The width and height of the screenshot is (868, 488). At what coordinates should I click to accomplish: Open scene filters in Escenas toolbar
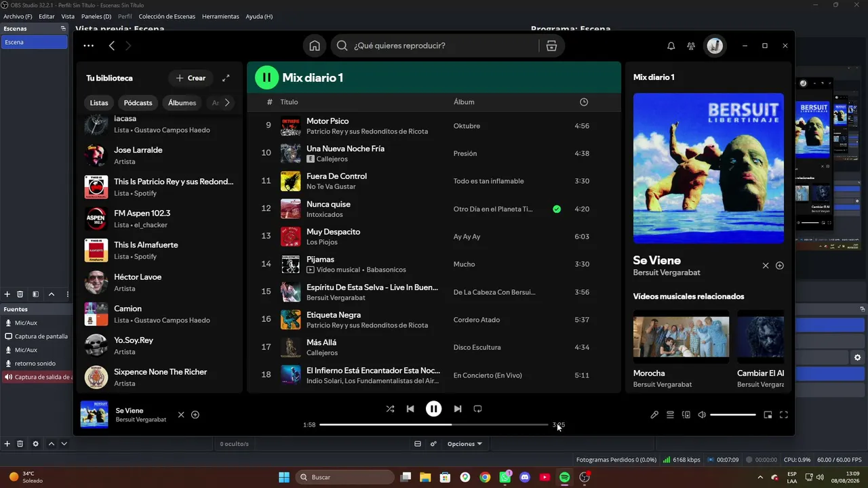click(x=35, y=294)
